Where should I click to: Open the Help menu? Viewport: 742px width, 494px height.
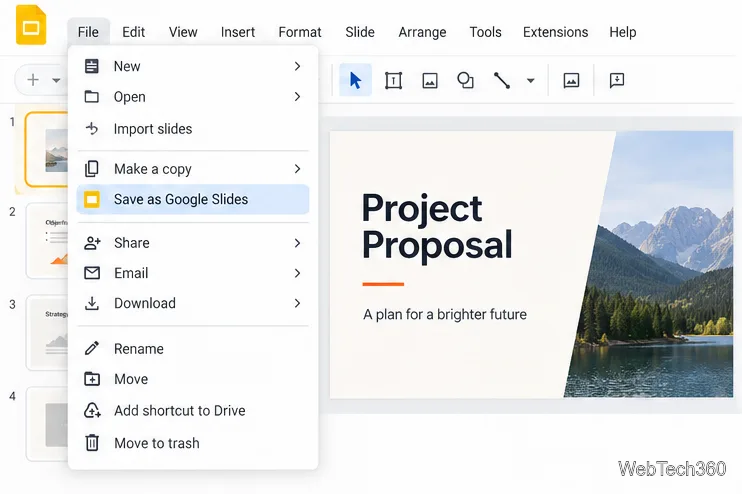point(623,32)
